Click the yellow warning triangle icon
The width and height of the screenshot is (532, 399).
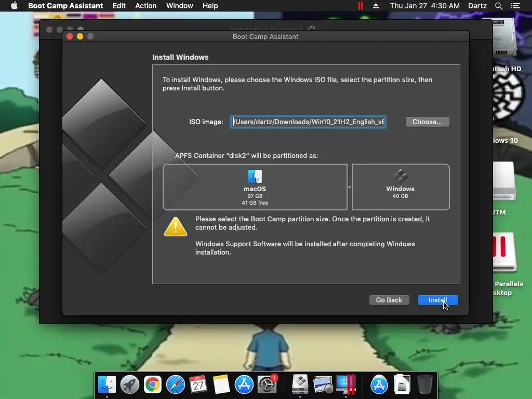click(x=176, y=227)
